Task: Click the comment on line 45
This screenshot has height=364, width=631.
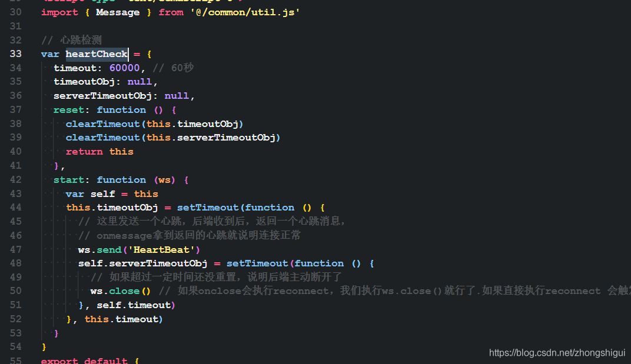Action: (x=212, y=221)
